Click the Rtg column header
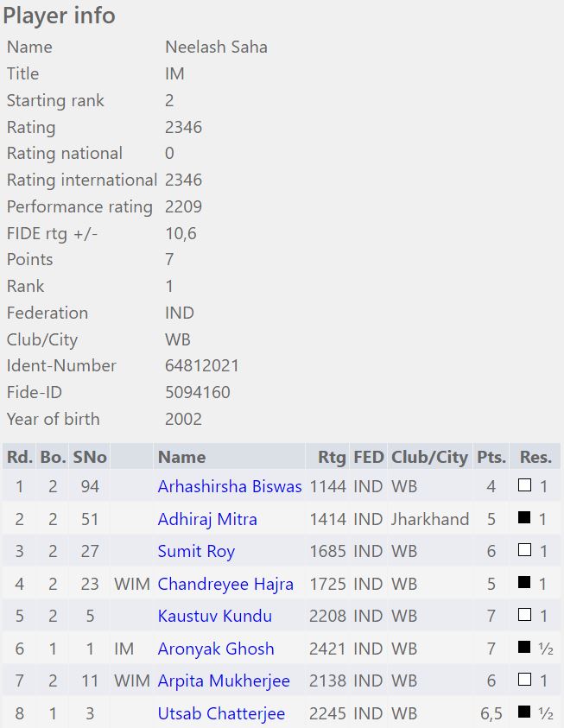The width and height of the screenshot is (564, 728). pos(331,457)
